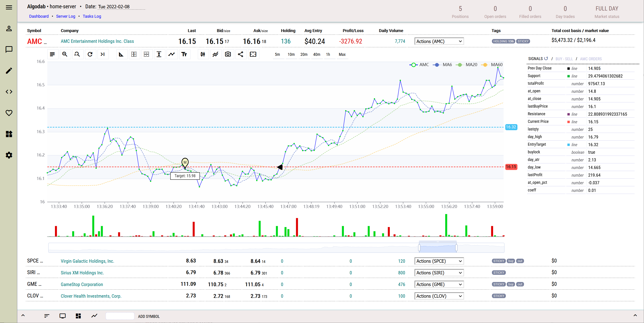Open the Virgin Galactic Holdings company link
644x323 pixels.
(87, 261)
